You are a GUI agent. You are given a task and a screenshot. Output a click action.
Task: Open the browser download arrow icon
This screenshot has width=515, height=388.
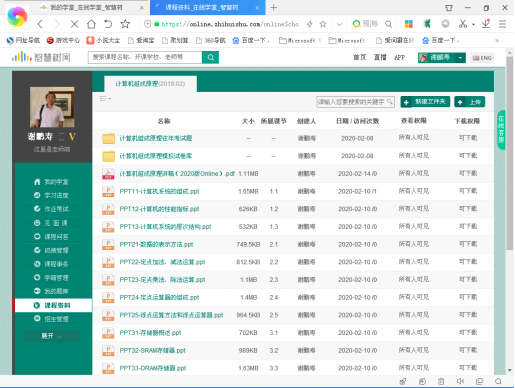coord(486,24)
